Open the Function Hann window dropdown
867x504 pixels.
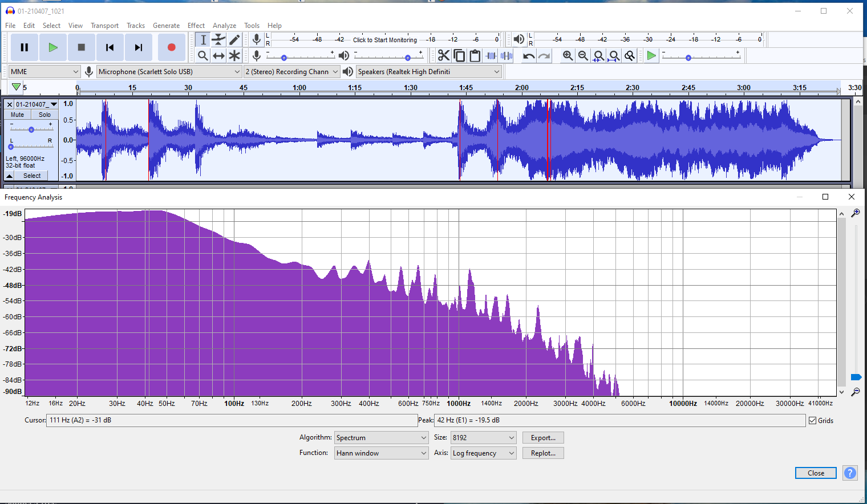point(381,453)
